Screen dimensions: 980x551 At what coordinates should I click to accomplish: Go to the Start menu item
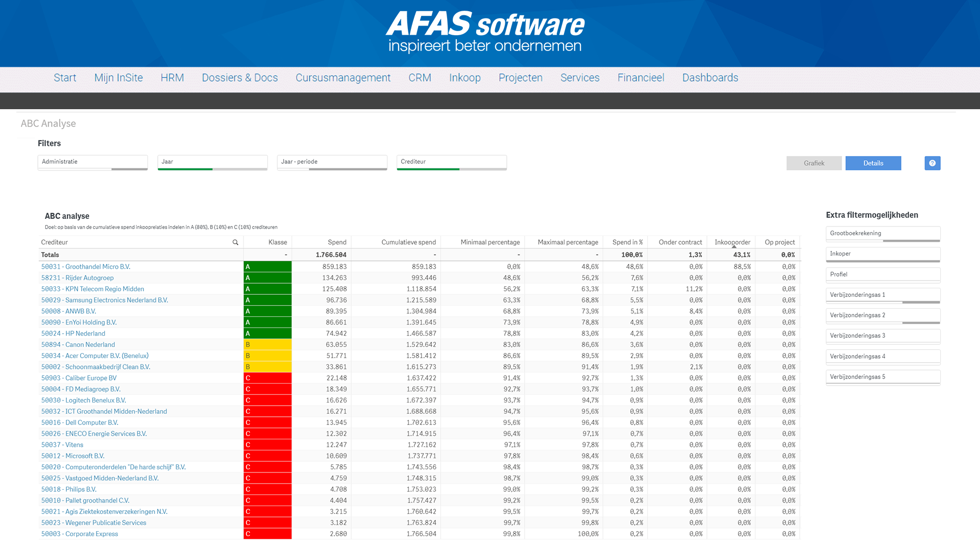pos(65,78)
